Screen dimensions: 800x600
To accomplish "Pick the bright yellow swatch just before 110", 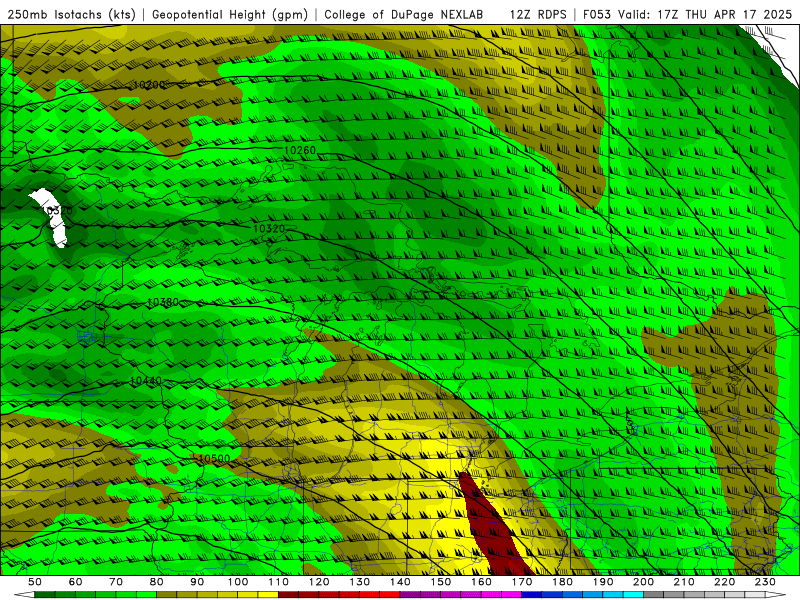I will coord(268,595).
